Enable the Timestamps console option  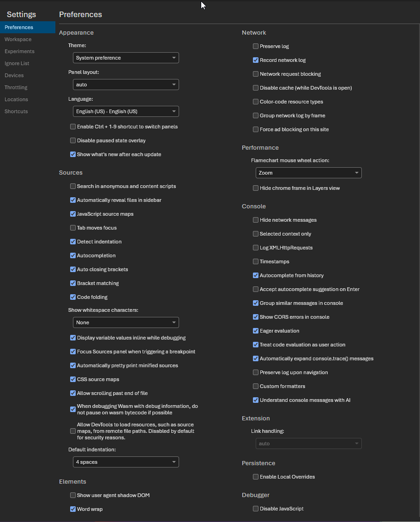point(256,261)
